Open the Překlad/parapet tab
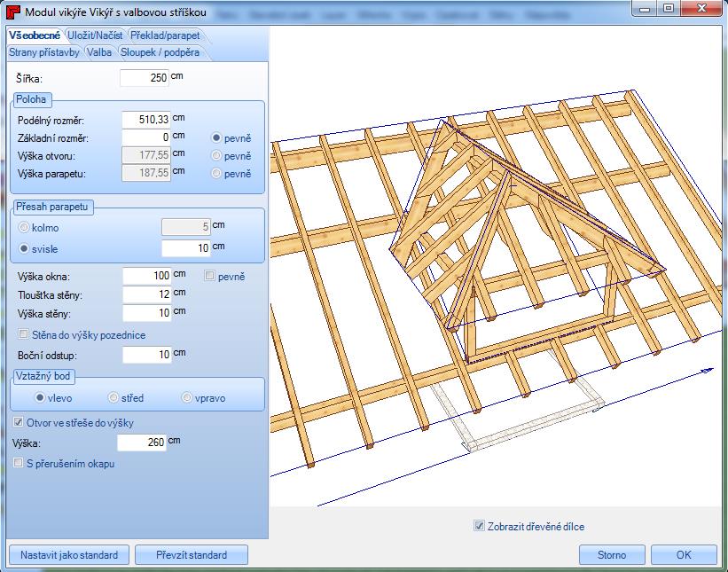728x572 pixels. point(165,35)
